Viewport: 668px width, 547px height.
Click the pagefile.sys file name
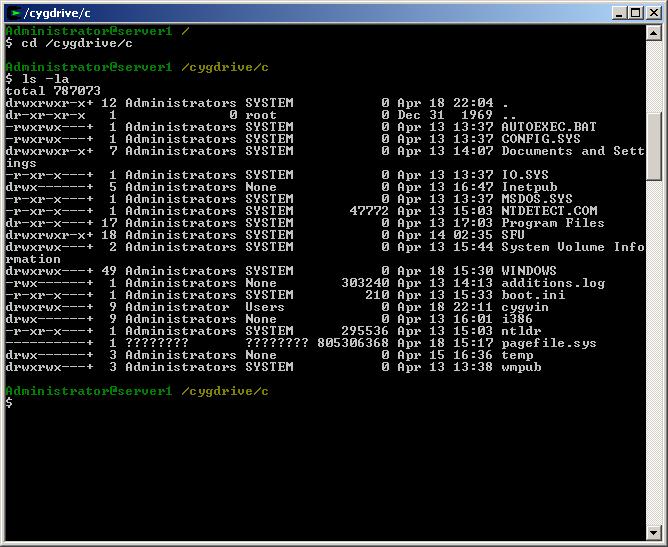pos(548,343)
